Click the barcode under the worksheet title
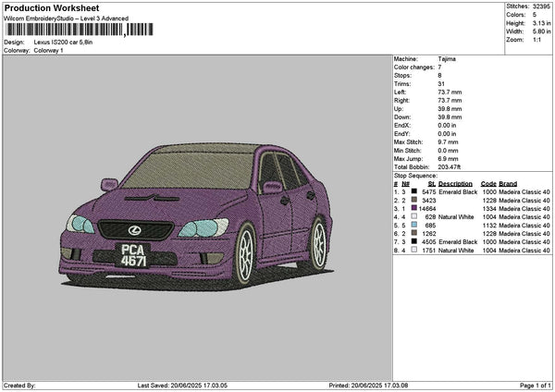 pyautogui.click(x=80, y=30)
